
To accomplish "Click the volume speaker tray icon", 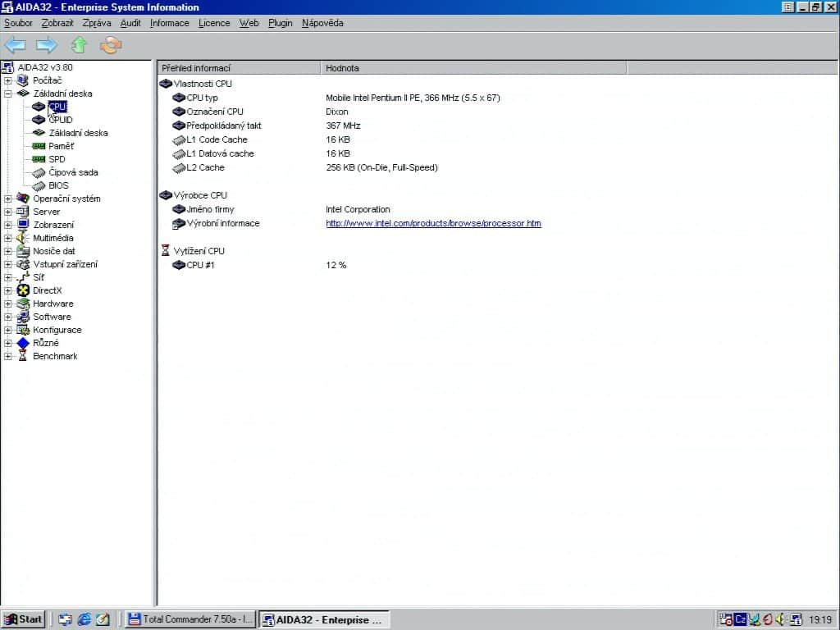I will pyautogui.click(x=781, y=619).
